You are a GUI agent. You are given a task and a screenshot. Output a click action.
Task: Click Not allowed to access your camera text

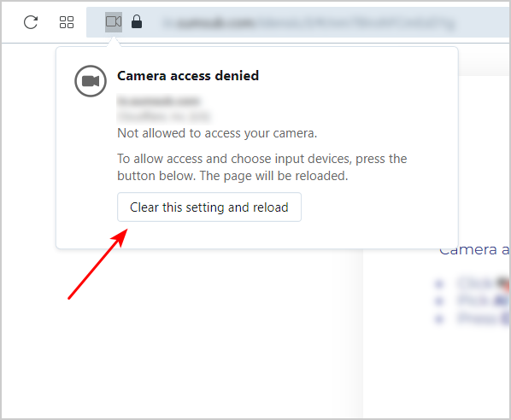pos(217,133)
